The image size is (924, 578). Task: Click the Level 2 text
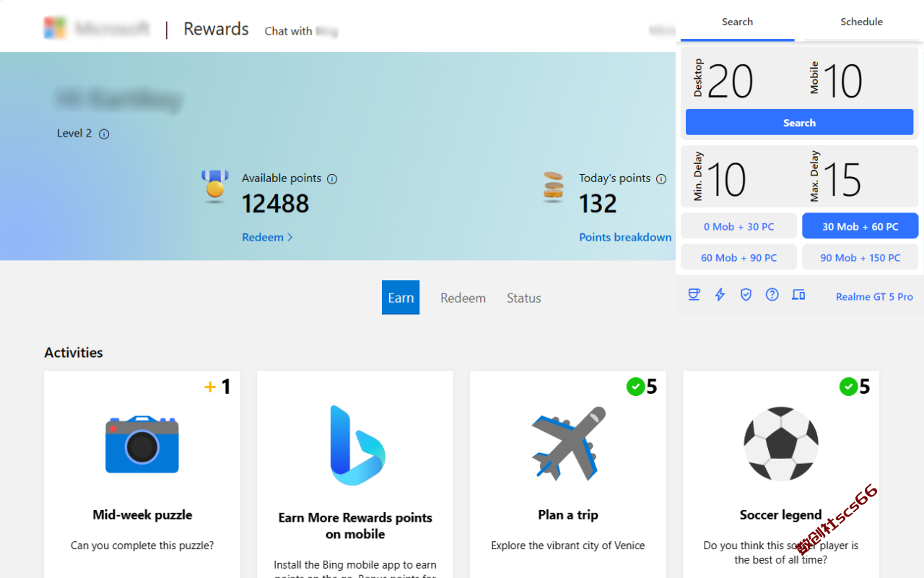[x=74, y=134]
